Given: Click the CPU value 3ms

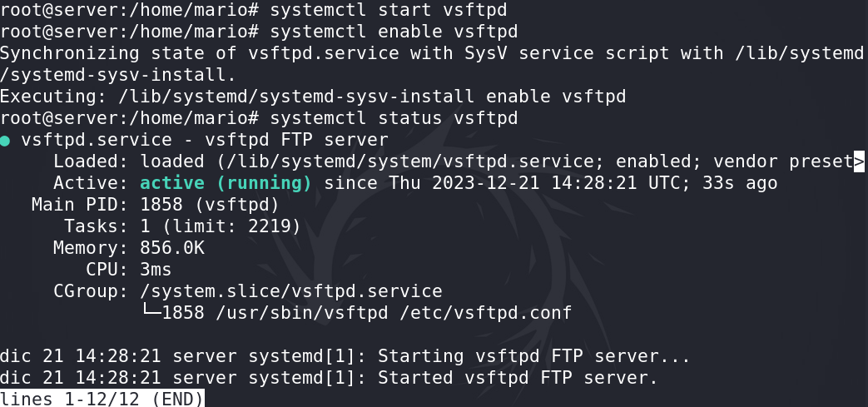Looking at the screenshot, I should [x=156, y=270].
